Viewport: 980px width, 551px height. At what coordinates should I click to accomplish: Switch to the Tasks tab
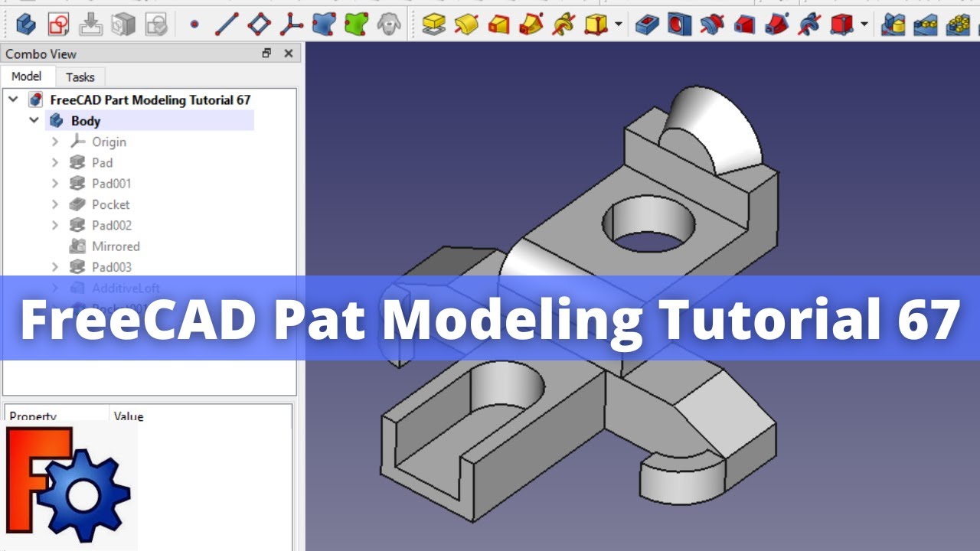(x=80, y=77)
